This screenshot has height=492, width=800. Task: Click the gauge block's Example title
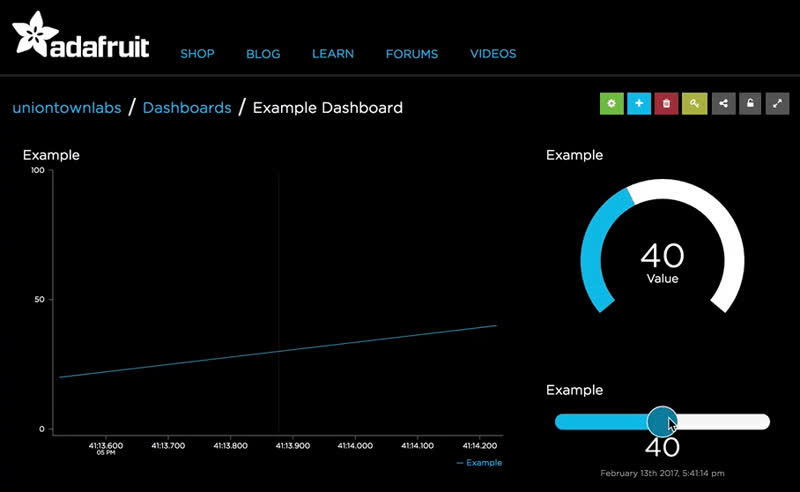click(x=574, y=155)
